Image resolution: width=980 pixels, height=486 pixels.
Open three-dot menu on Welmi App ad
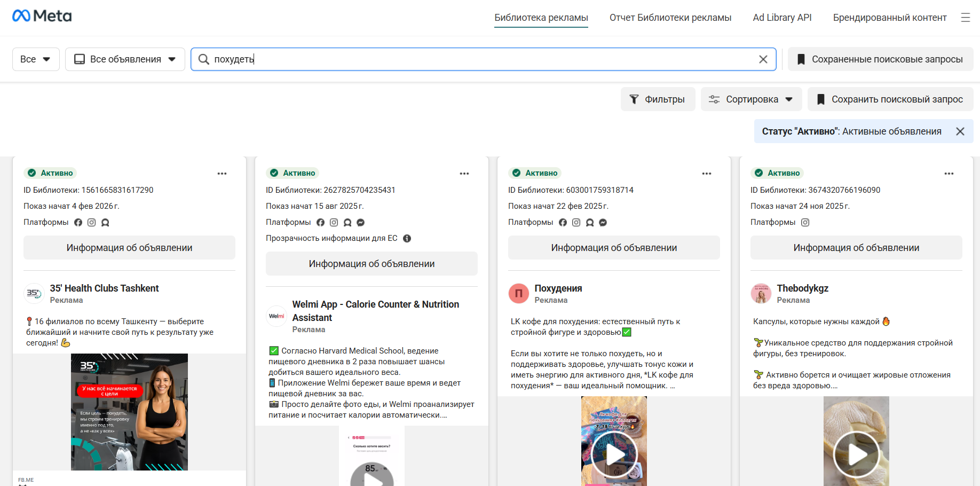464,173
